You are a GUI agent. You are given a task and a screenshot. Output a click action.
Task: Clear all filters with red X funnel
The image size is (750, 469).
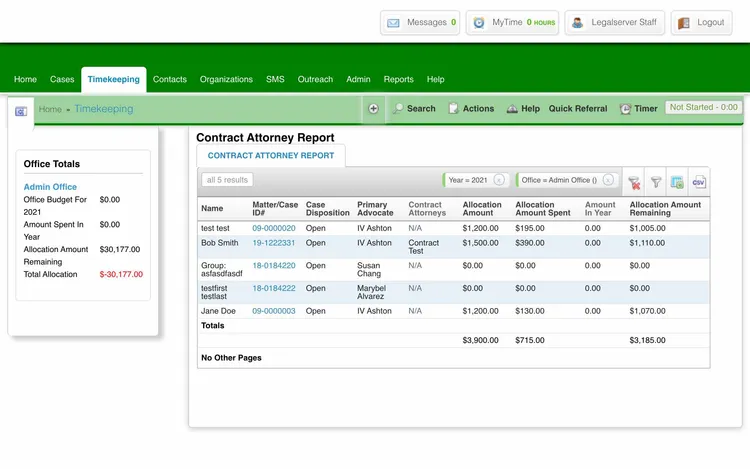633,181
